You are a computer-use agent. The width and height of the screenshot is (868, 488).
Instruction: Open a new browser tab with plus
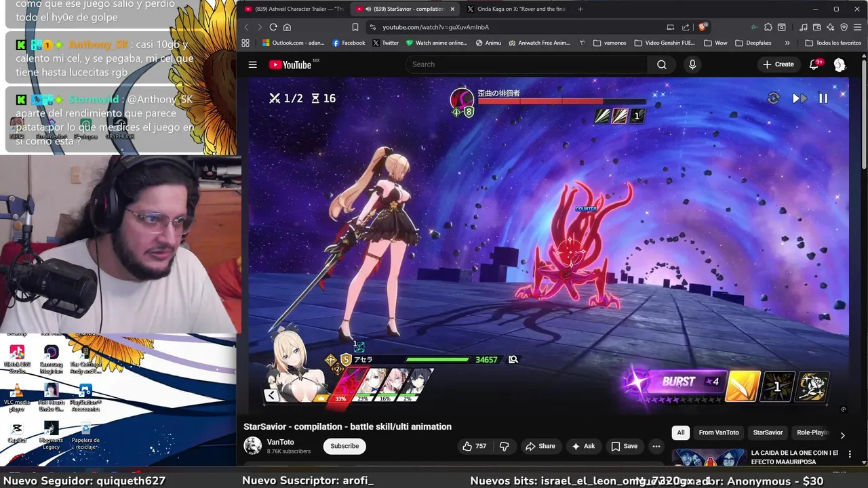(580, 9)
